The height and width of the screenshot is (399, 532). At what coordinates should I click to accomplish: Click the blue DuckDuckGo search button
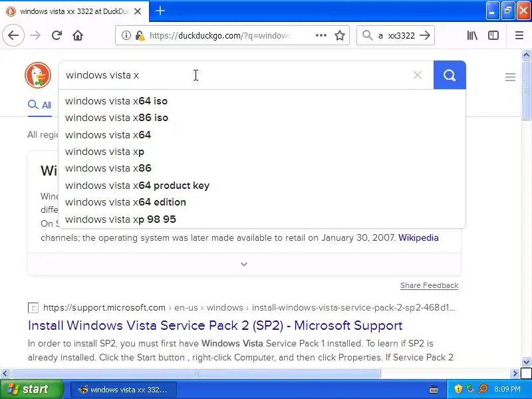pyautogui.click(x=450, y=75)
